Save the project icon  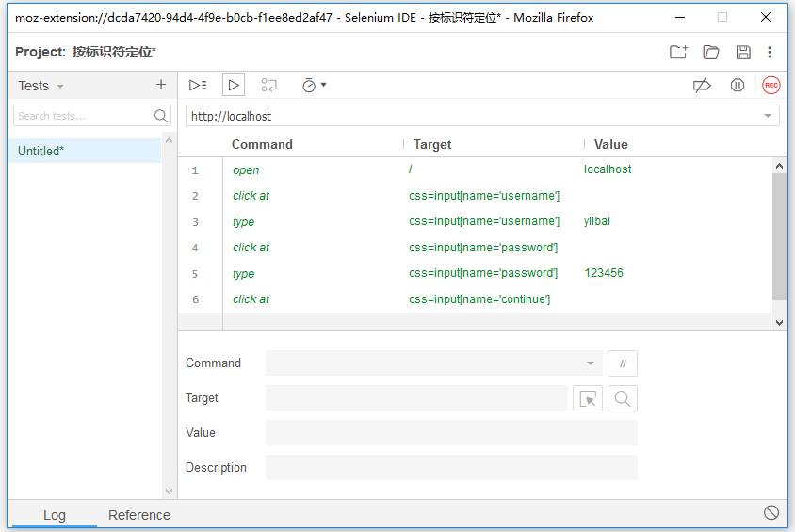[743, 52]
